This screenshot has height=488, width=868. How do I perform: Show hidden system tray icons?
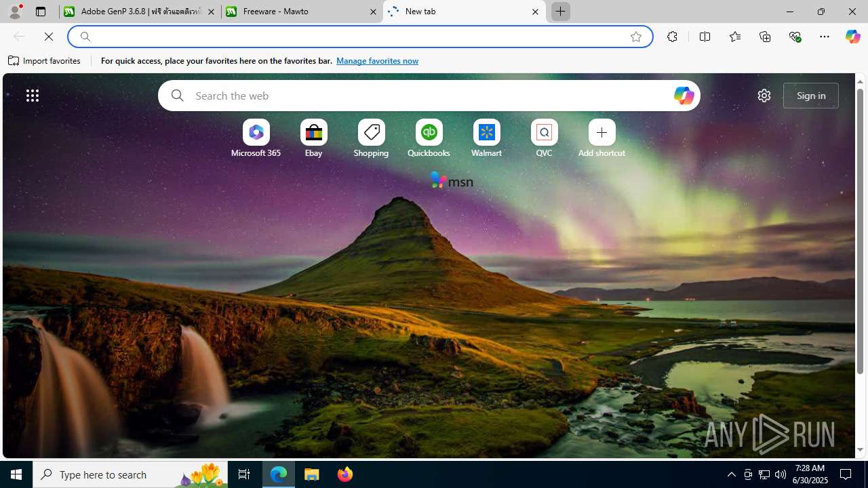pos(732,474)
